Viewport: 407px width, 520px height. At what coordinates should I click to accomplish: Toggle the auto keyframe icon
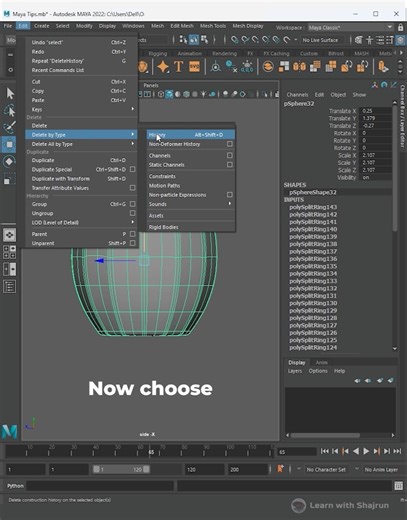click(280, 469)
